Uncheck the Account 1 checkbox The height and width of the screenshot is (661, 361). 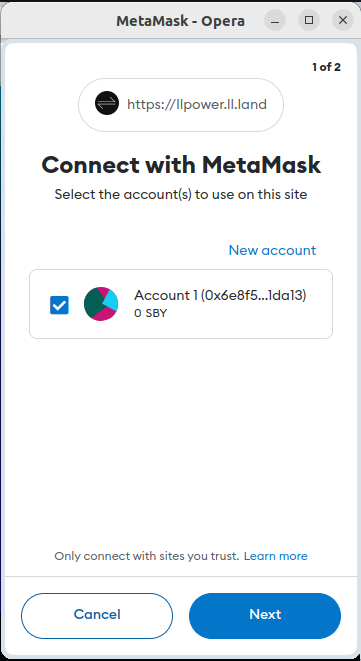(59, 305)
